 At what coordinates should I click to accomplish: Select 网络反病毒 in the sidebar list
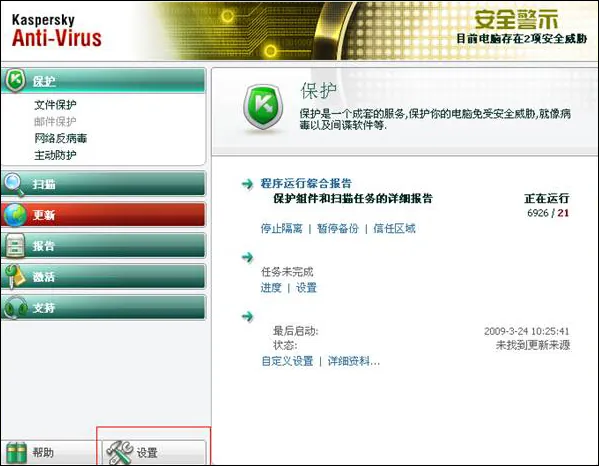(x=60, y=138)
